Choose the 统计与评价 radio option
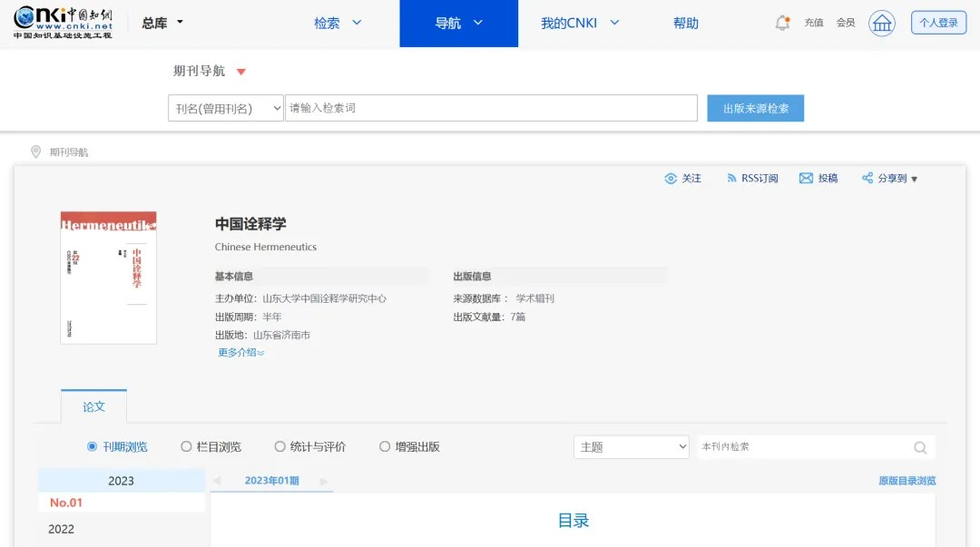Viewport: 980px width, 547px height. tap(280, 446)
